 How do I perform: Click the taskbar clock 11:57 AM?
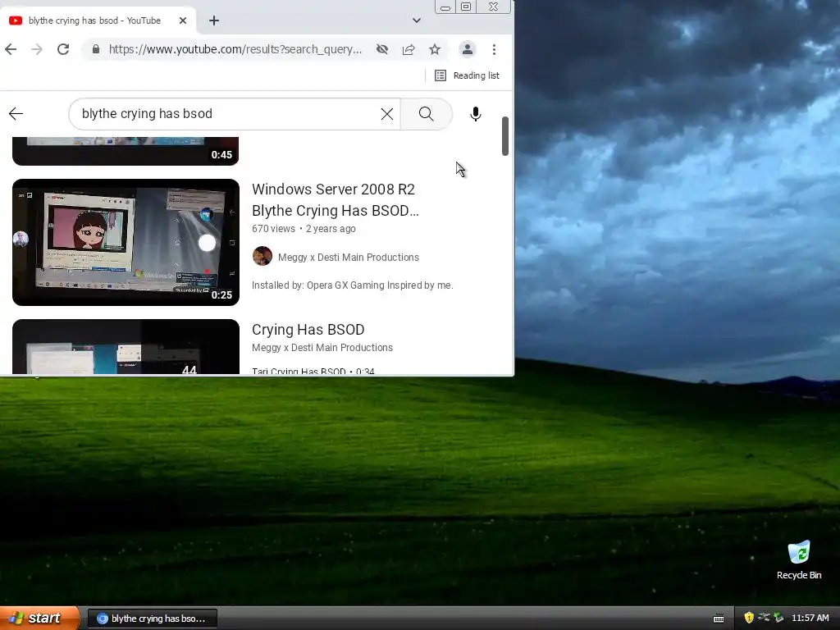(x=810, y=618)
